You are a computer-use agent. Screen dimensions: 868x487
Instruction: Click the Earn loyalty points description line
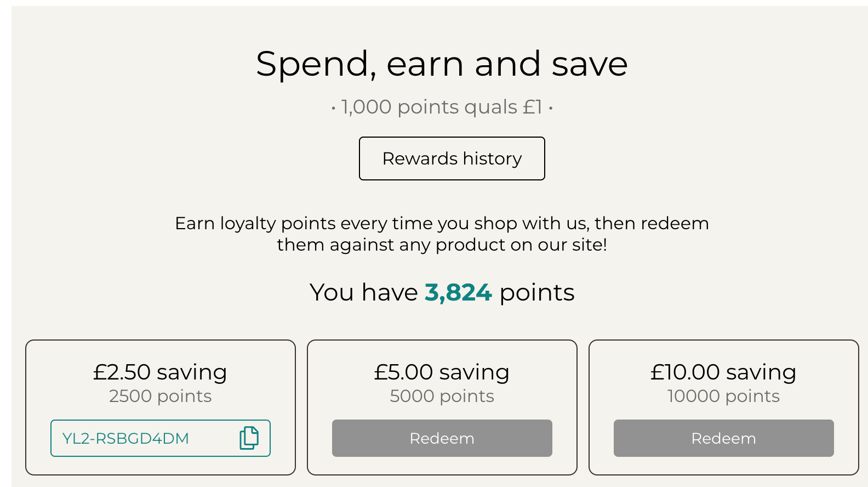click(x=442, y=223)
